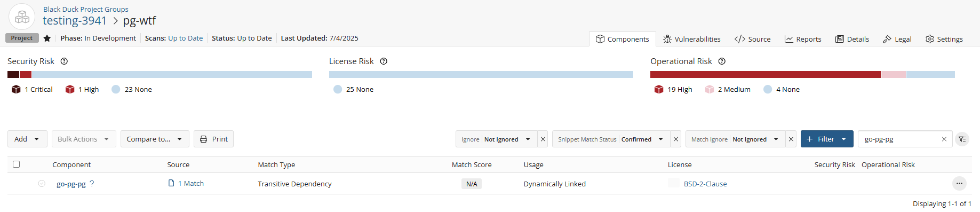Open the BSD-2-Clause license link
The height and width of the screenshot is (212, 980).
click(x=705, y=184)
